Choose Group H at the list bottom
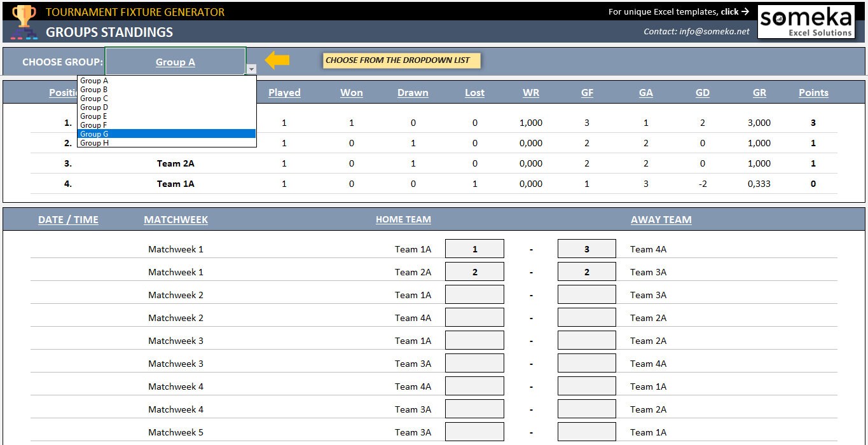 point(93,143)
